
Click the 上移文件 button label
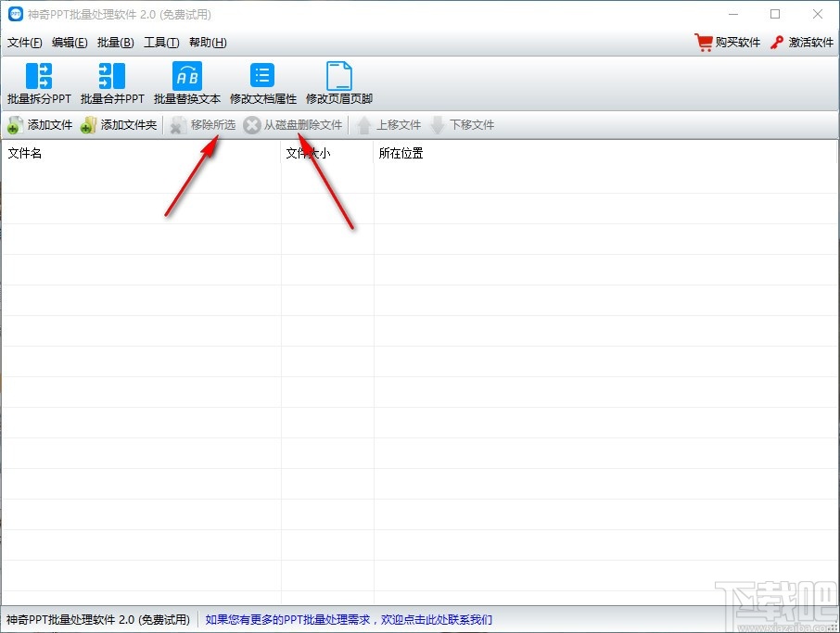[399, 125]
